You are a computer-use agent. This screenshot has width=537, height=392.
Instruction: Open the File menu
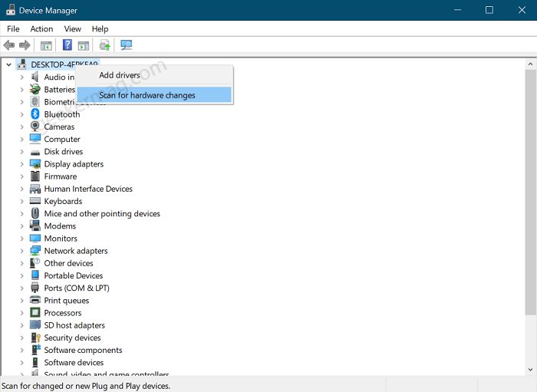tap(13, 28)
